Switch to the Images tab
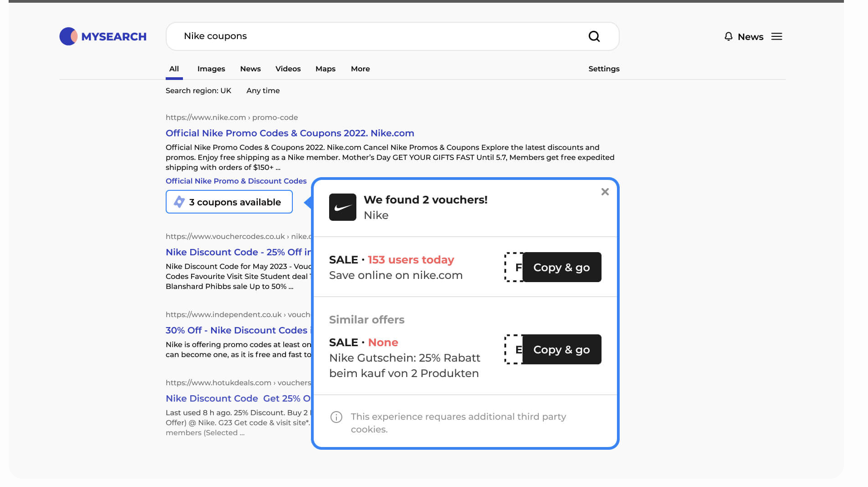Screen dimensions: 868x487 tap(211, 69)
